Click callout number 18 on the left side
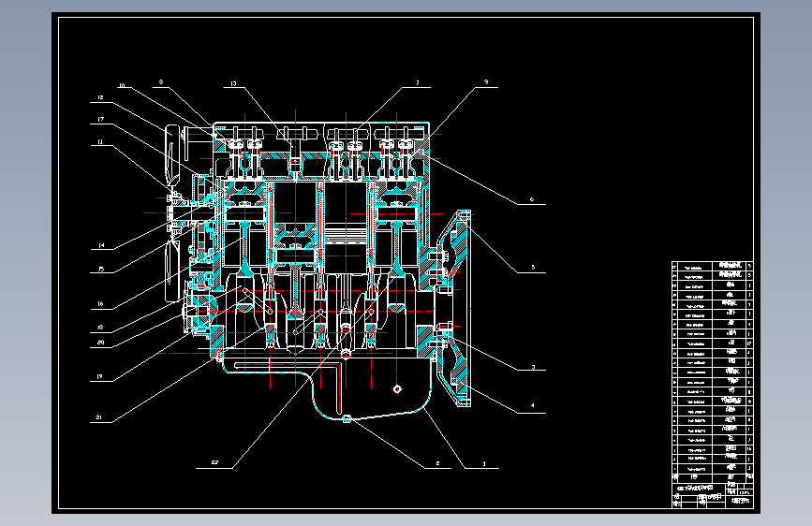The image size is (812, 526). point(100,328)
